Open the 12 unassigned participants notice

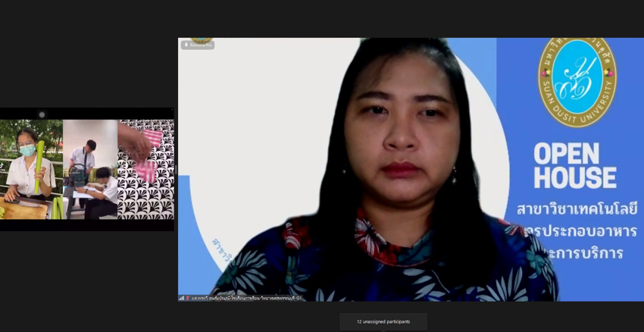(x=383, y=321)
